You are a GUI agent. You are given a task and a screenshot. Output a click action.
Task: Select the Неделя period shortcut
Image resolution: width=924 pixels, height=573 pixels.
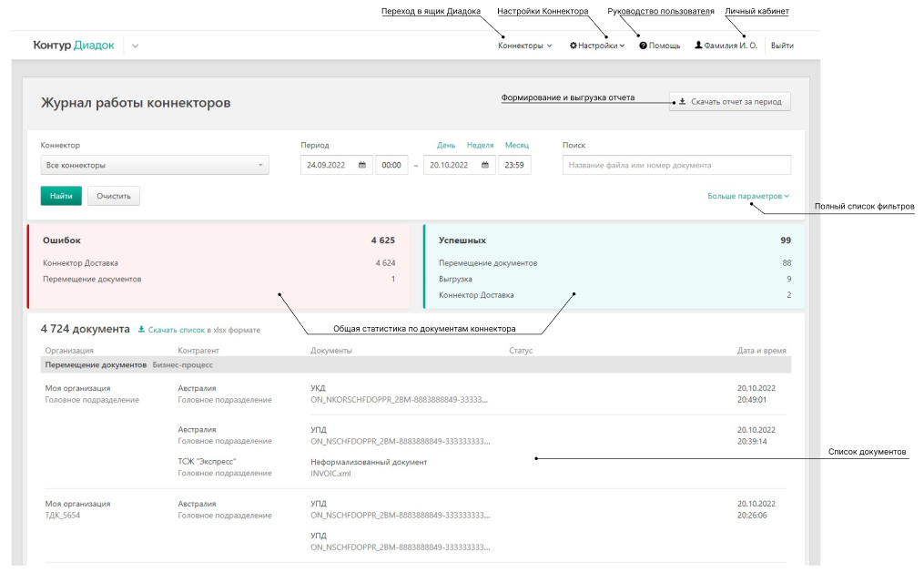[481, 145]
